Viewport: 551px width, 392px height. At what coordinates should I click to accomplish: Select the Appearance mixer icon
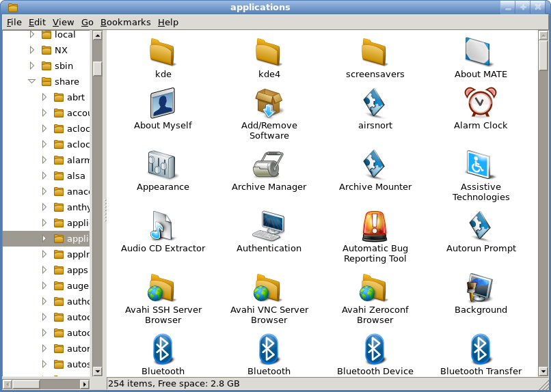(x=161, y=165)
